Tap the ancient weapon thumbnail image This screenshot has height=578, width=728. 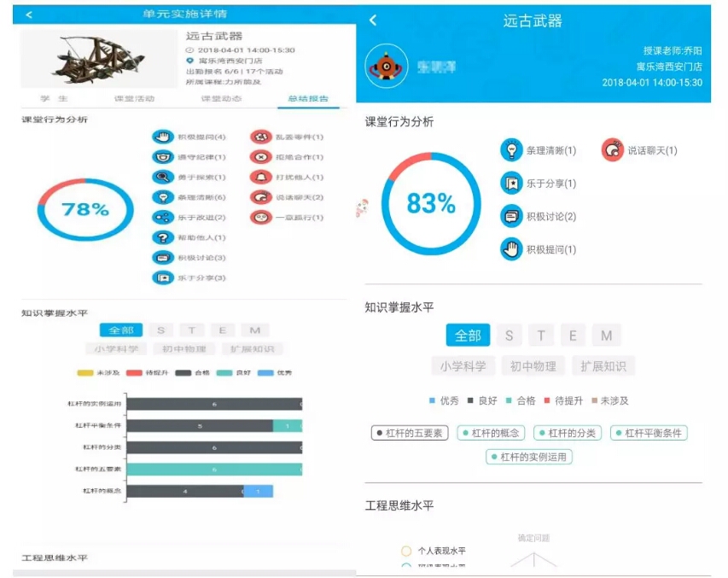(98, 59)
